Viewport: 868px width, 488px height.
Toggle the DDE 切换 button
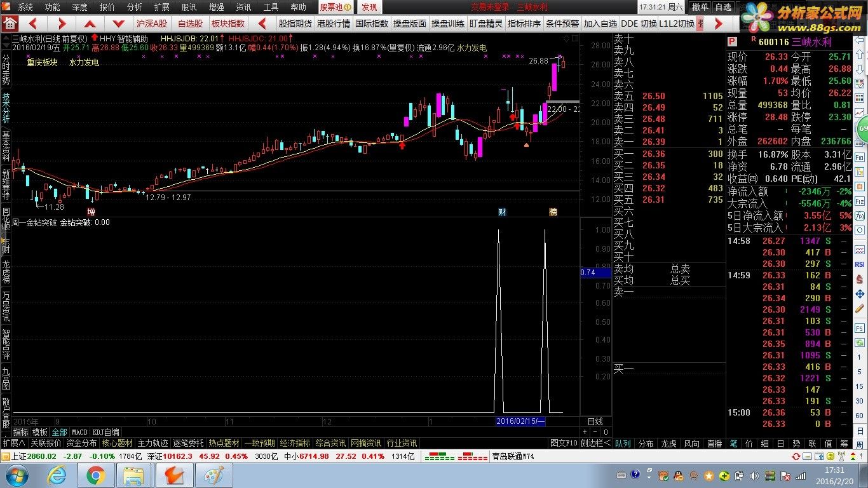click(639, 24)
